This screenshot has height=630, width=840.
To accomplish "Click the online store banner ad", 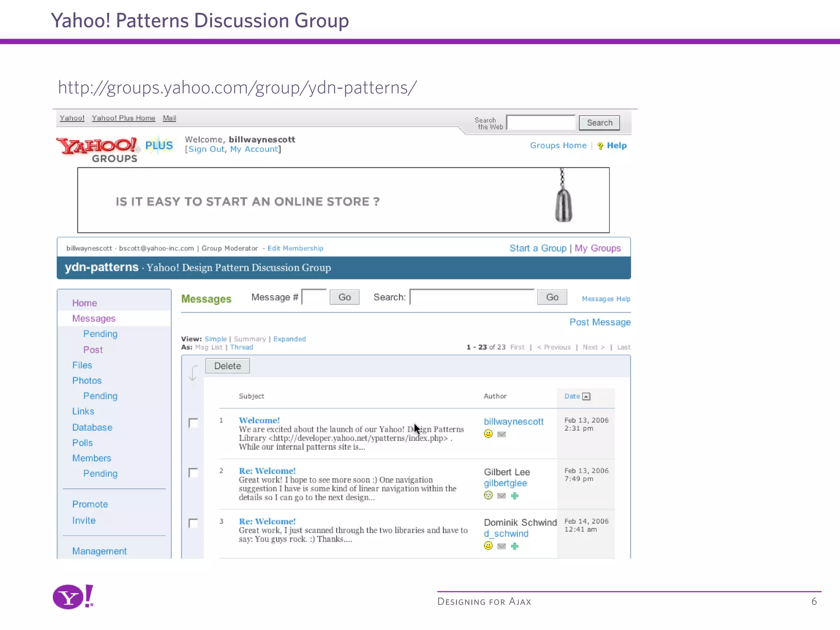I will coord(343,200).
